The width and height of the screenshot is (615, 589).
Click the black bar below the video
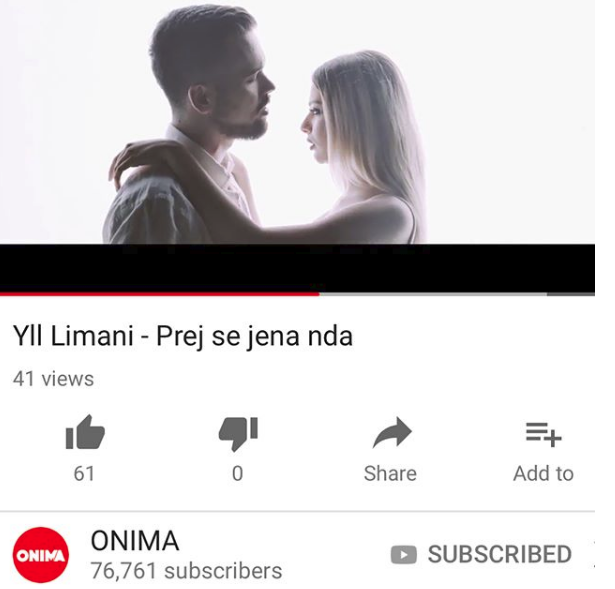(x=297, y=268)
